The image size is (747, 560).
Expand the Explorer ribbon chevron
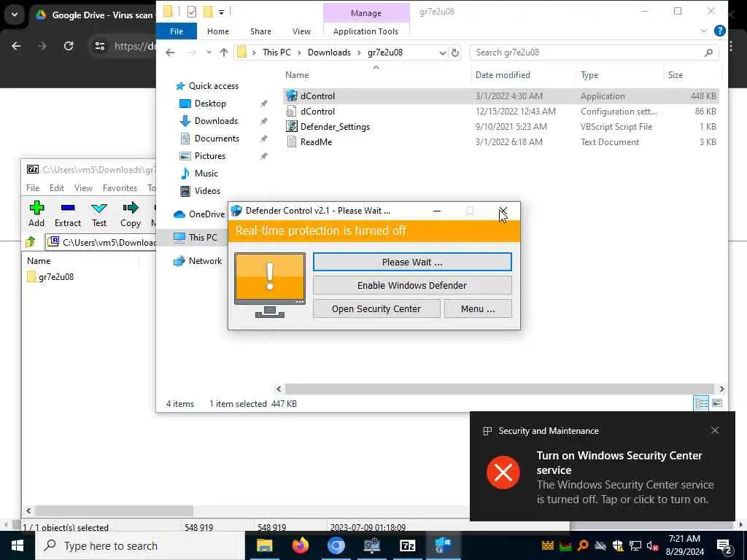pos(704,31)
